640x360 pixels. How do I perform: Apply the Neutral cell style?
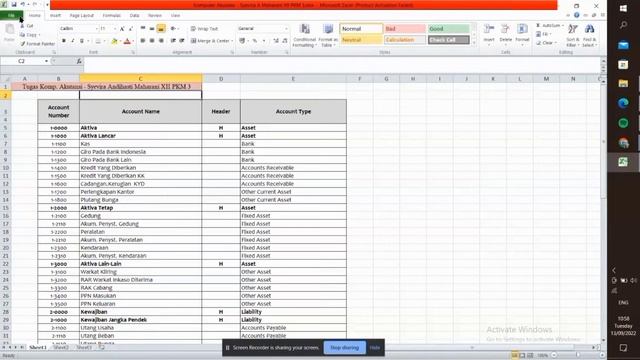361,40
